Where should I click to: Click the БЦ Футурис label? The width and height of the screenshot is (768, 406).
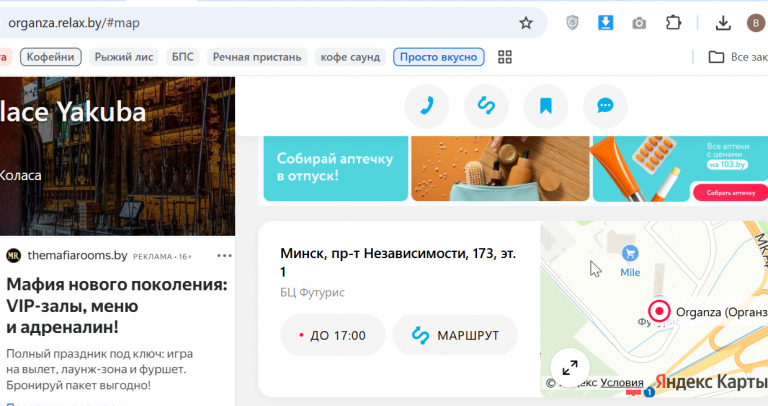coord(312,292)
